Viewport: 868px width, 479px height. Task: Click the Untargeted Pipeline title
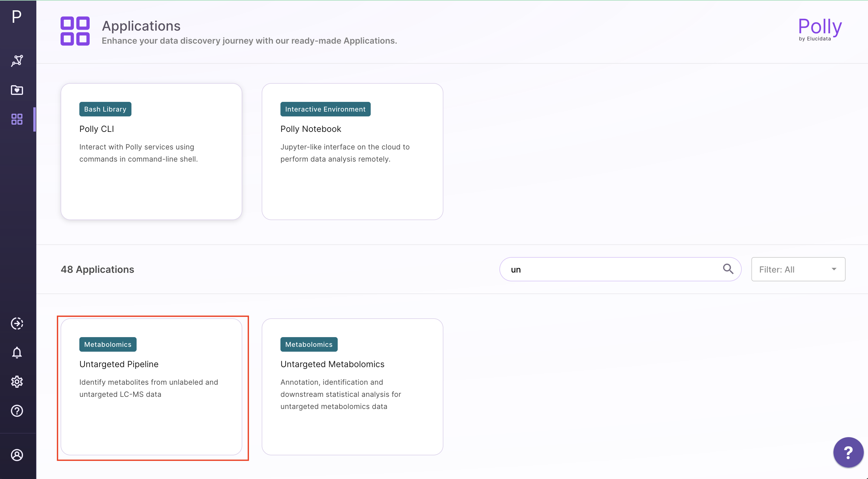coord(119,364)
